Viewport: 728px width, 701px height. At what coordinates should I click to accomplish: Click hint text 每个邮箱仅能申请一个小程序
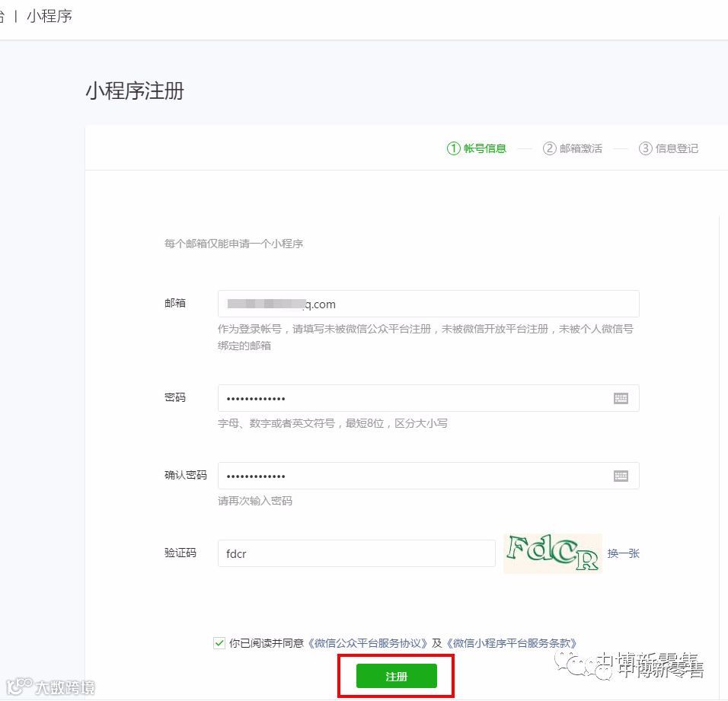point(234,244)
